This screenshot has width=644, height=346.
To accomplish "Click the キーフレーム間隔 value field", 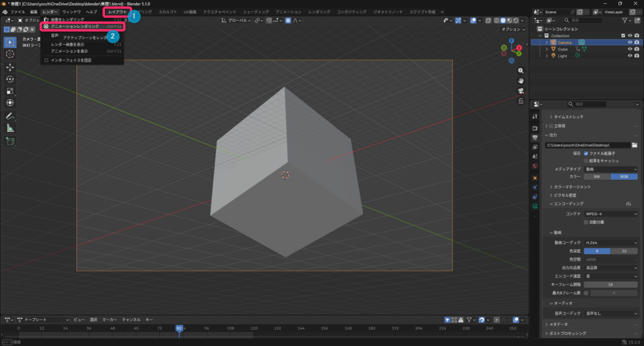I will tap(611, 284).
